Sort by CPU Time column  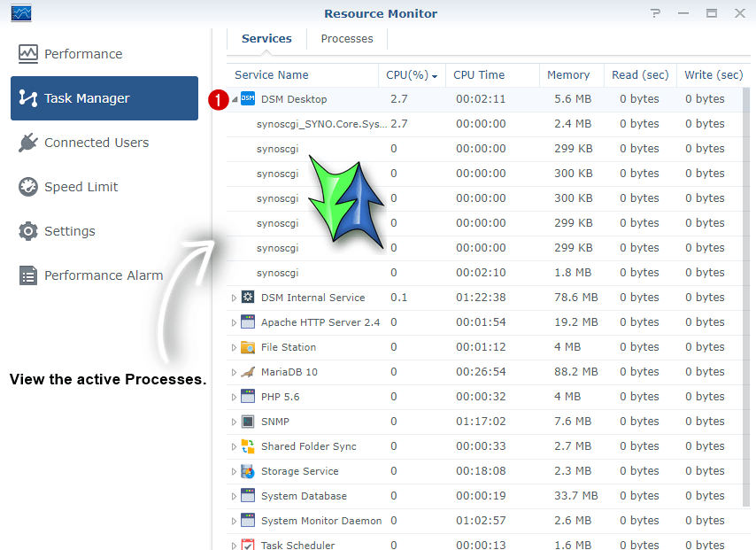pos(492,74)
